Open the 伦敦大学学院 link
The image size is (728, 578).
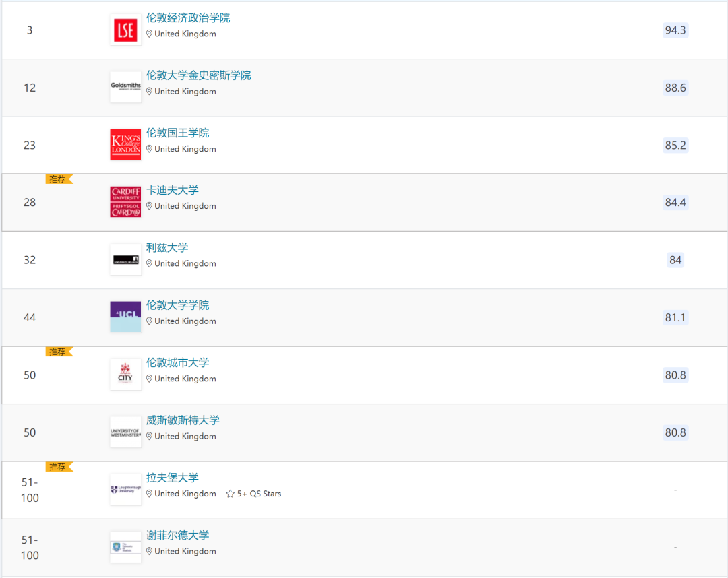click(178, 305)
